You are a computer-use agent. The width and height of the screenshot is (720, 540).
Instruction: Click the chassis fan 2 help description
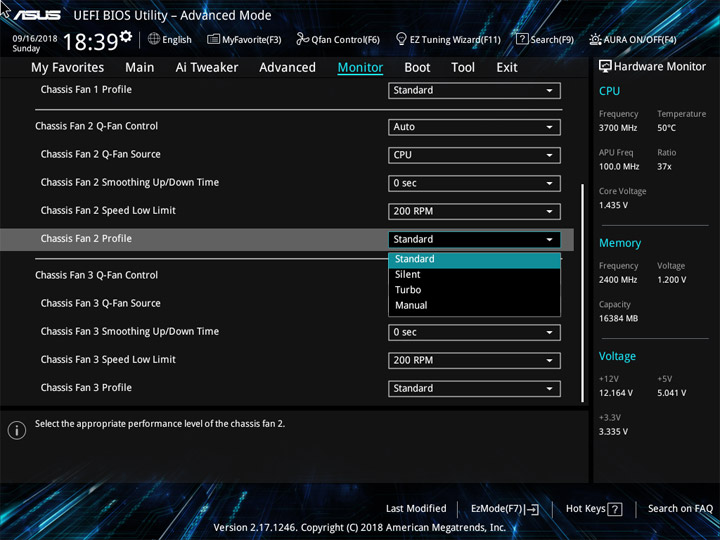click(x=160, y=424)
